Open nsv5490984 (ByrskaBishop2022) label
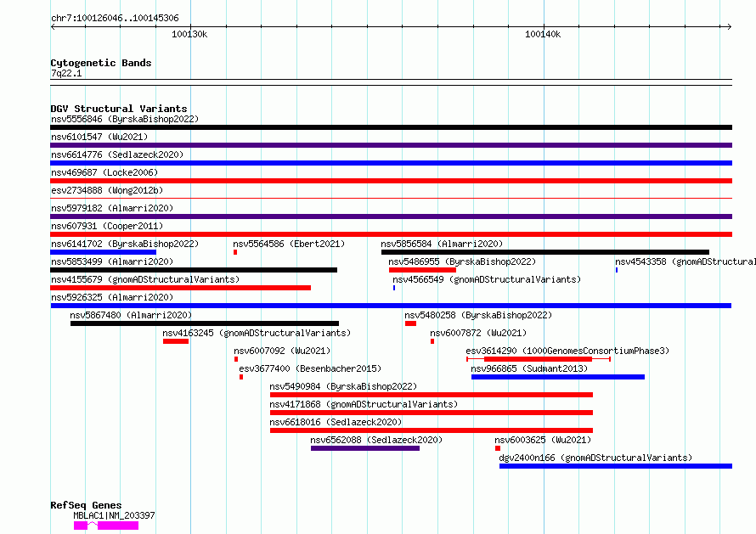 [x=343, y=386]
